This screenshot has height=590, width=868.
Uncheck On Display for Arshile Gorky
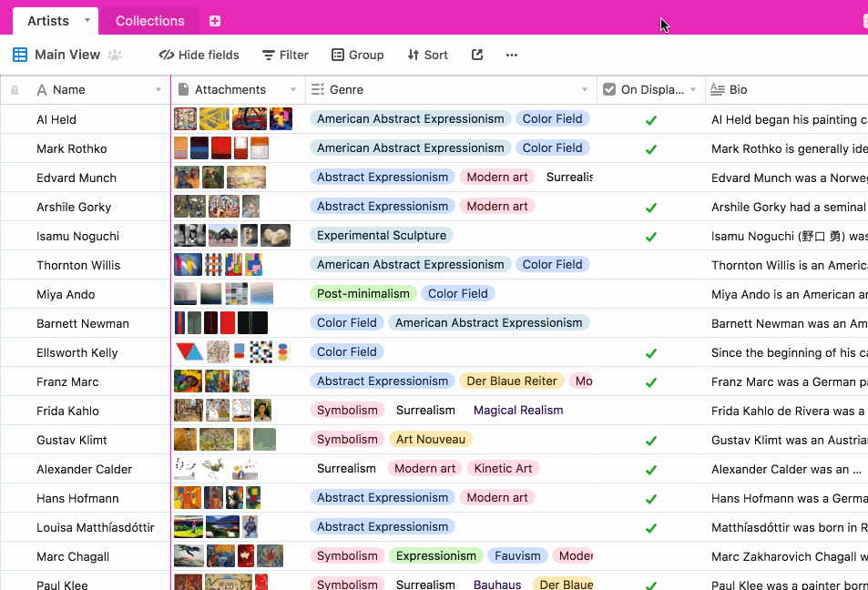pyautogui.click(x=651, y=208)
